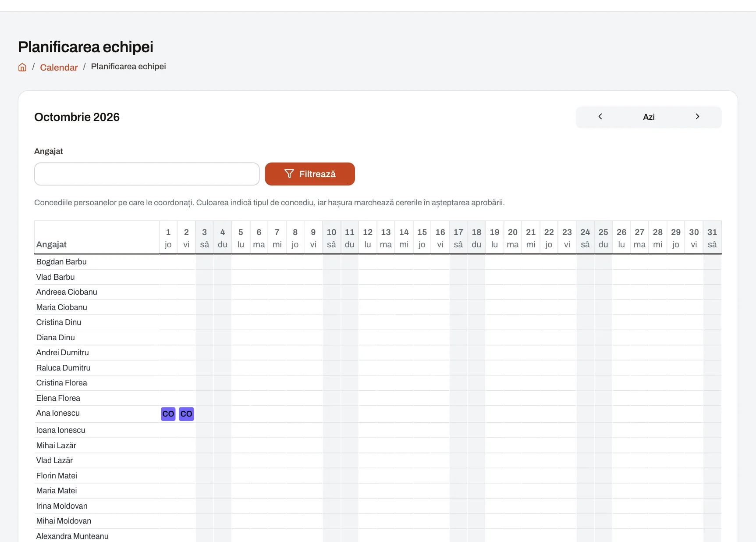Select employee row Vlad Lazăr
The image size is (756, 542).
378,460
